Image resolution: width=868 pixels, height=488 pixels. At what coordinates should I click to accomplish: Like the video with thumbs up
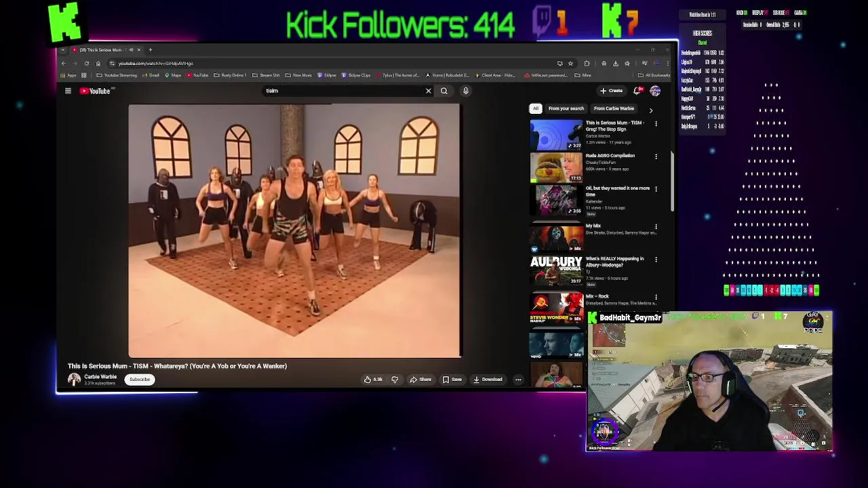click(x=374, y=380)
